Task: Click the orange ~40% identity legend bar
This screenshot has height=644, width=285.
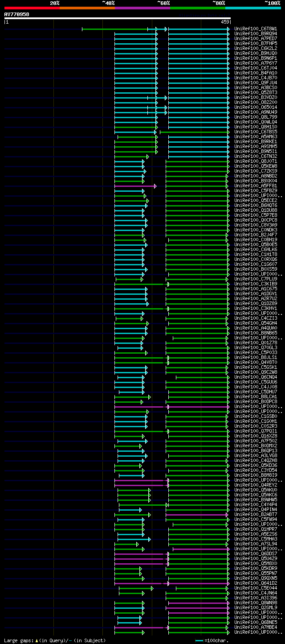Action: pos(87,8)
